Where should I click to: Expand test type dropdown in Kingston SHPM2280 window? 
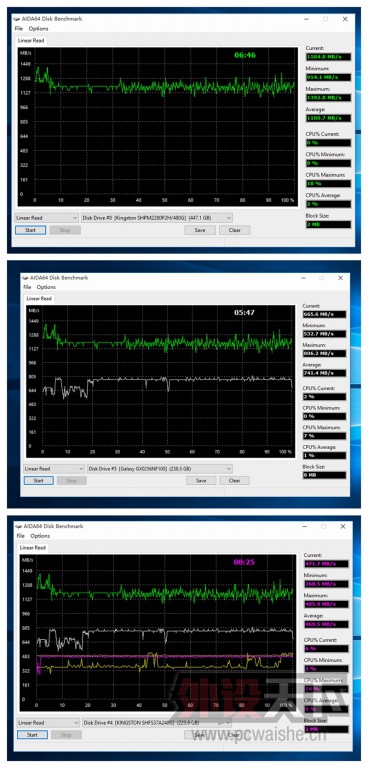coord(47,217)
